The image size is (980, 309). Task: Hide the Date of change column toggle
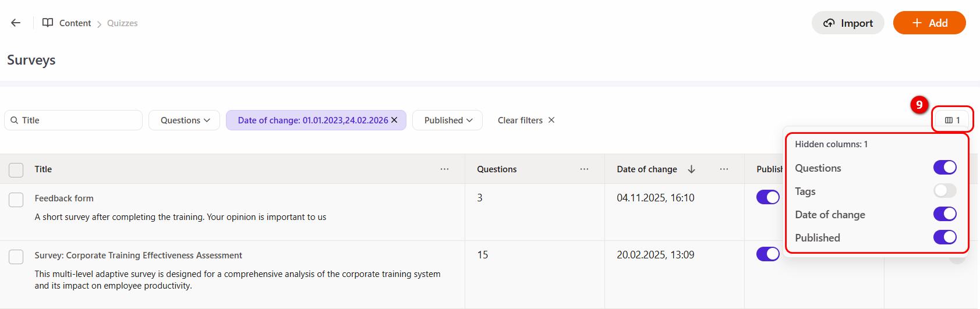coord(944,214)
